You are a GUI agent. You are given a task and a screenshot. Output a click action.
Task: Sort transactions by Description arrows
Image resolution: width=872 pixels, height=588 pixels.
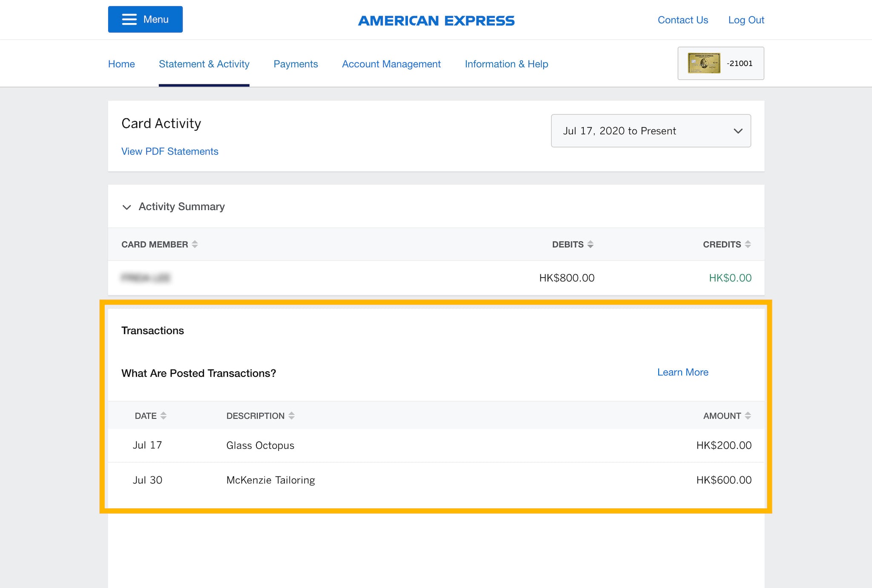(x=291, y=416)
